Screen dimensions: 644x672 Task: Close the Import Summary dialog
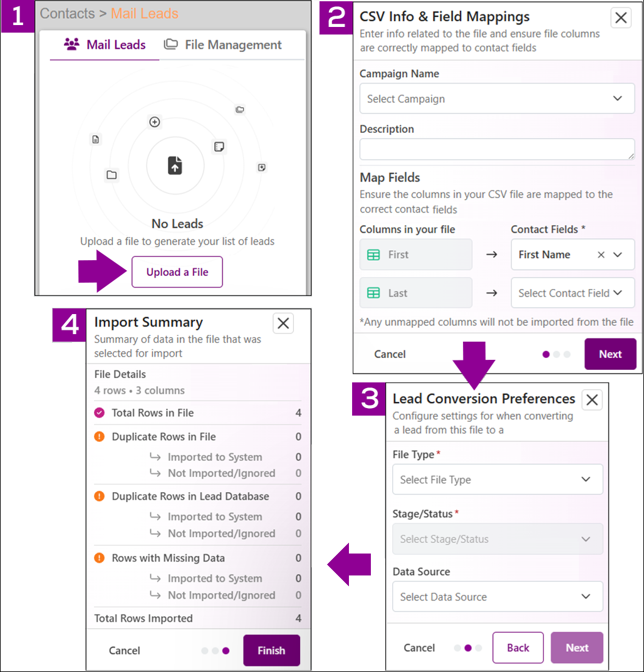283,323
